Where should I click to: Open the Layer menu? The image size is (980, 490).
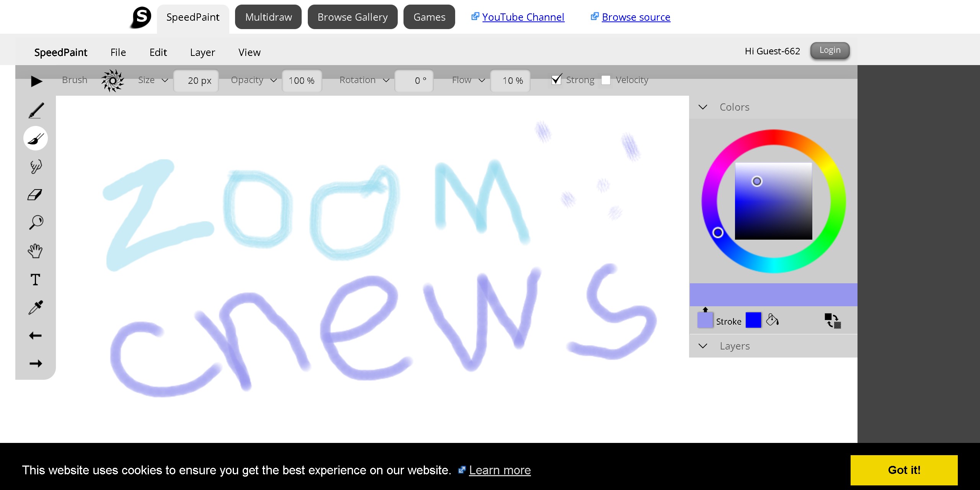[x=203, y=52]
